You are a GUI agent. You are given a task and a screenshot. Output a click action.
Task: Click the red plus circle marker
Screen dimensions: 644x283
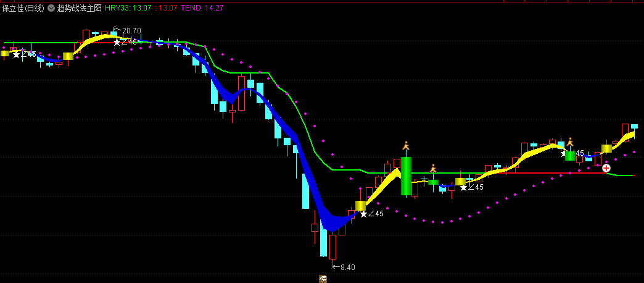coord(606,168)
